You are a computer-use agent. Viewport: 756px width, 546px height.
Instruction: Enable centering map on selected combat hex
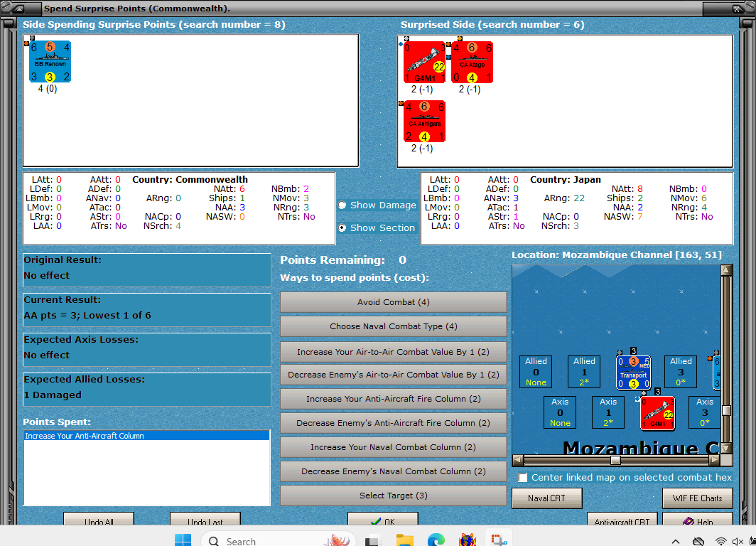click(x=524, y=477)
